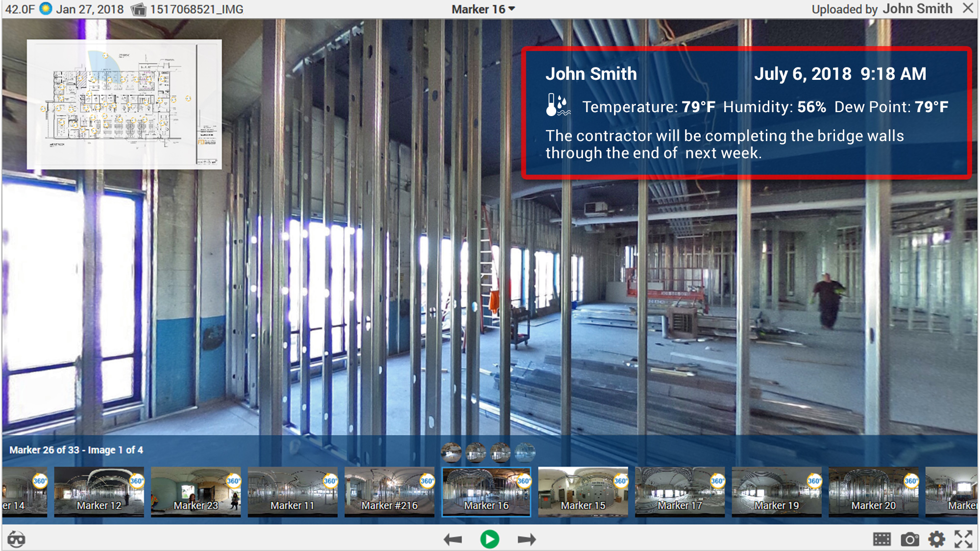
Task: Enable VR headset viewing mode
Action: click(16, 539)
